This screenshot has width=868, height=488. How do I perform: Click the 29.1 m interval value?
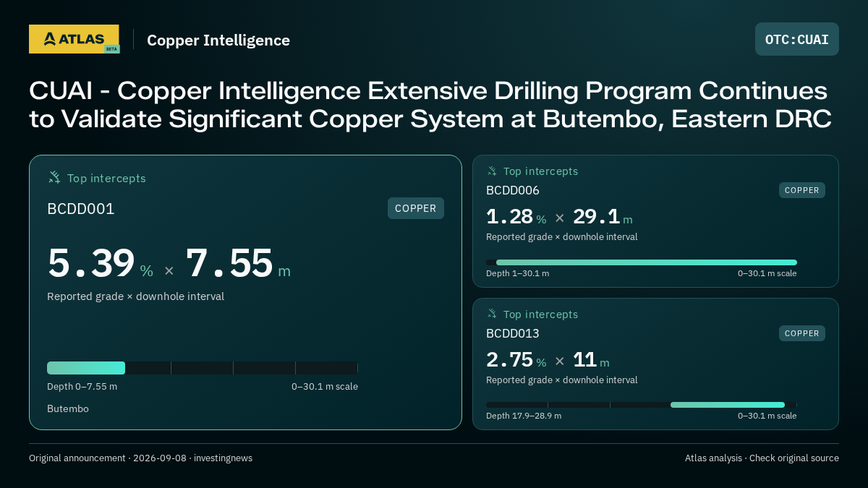coord(603,217)
